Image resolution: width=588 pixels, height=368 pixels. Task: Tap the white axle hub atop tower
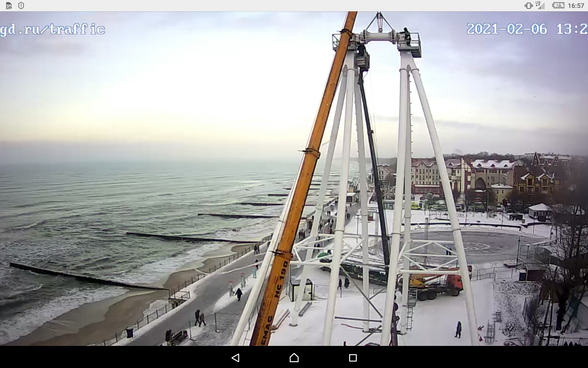pyautogui.click(x=380, y=37)
